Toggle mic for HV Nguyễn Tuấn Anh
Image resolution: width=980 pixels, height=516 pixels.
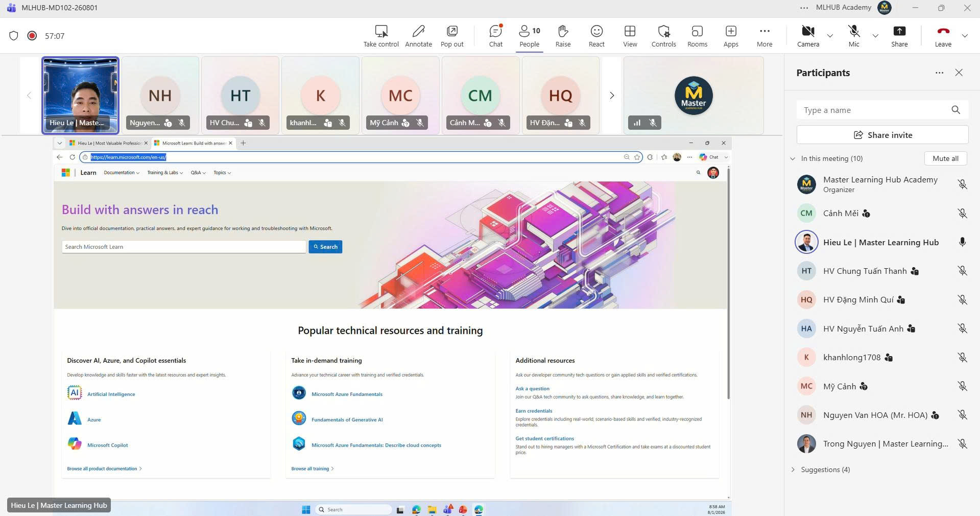[962, 329]
